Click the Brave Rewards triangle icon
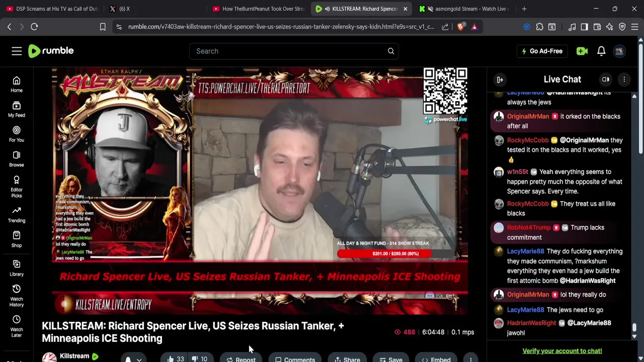 click(x=474, y=27)
